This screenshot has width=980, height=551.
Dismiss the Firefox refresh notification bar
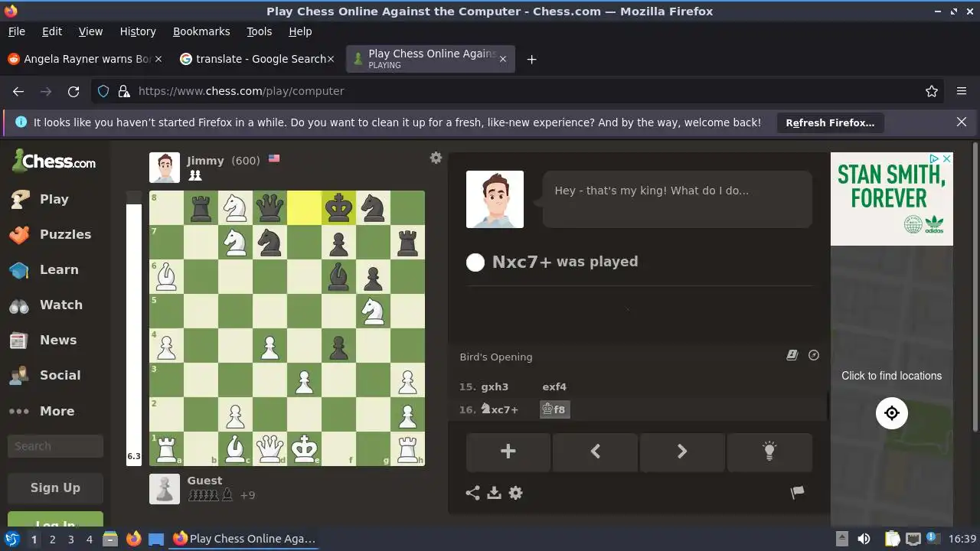point(962,122)
